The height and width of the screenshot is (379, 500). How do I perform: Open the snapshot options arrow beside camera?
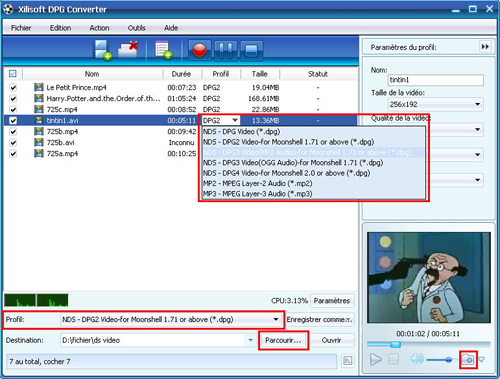(x=482, y=359)
